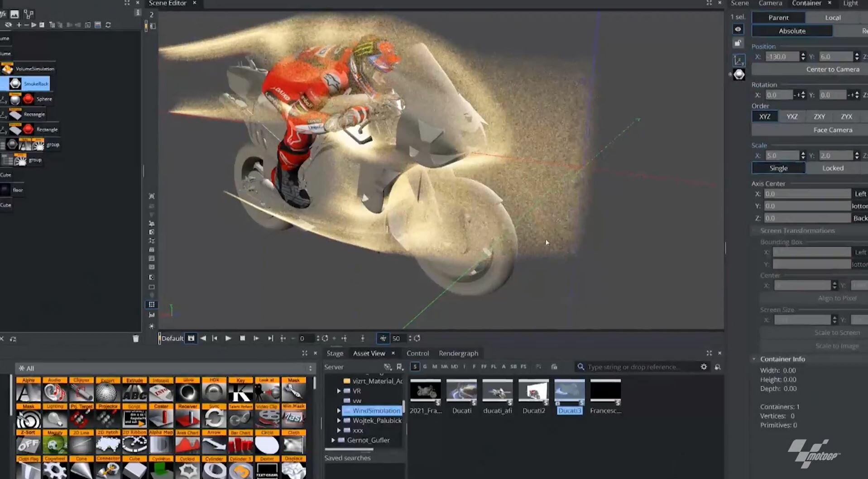
Task: Expand the Gernot_Gufler folder
Action: 333,440
